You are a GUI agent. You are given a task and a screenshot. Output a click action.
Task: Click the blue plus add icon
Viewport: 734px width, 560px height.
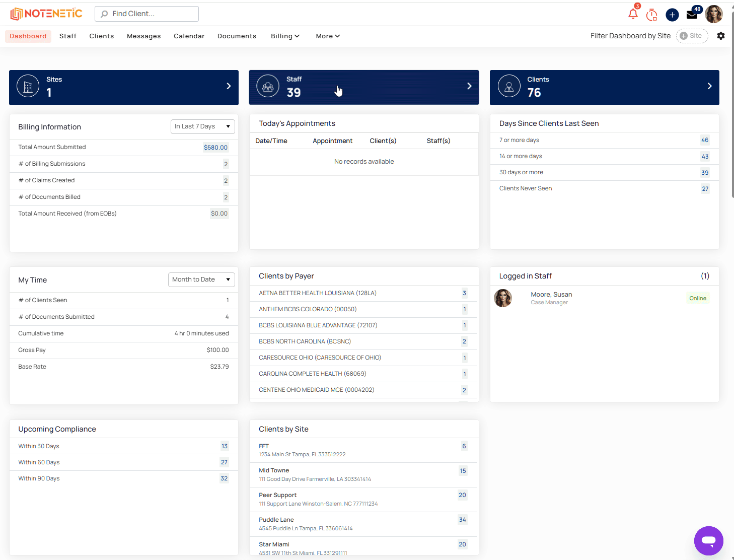[672, 15]
